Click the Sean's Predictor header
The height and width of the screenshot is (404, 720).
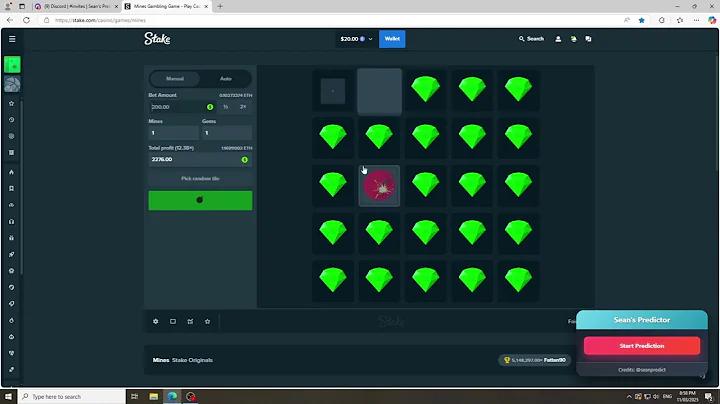click(641, 320)
